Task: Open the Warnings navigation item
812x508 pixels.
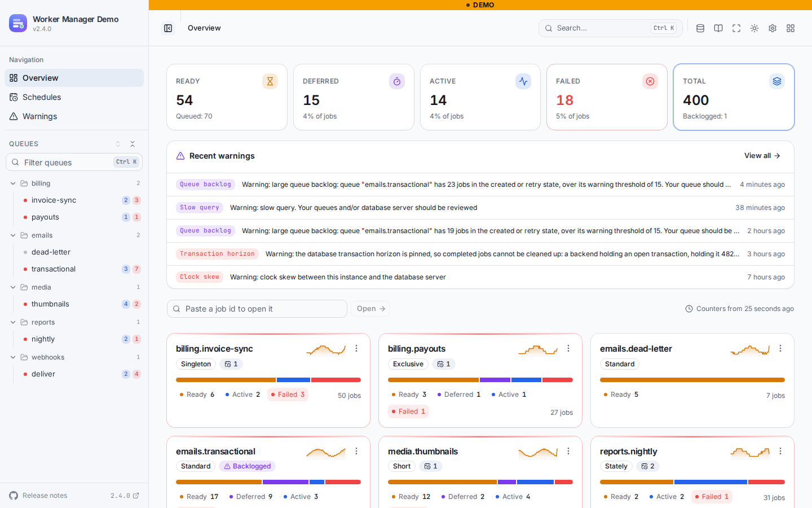Action: point(74,116)
